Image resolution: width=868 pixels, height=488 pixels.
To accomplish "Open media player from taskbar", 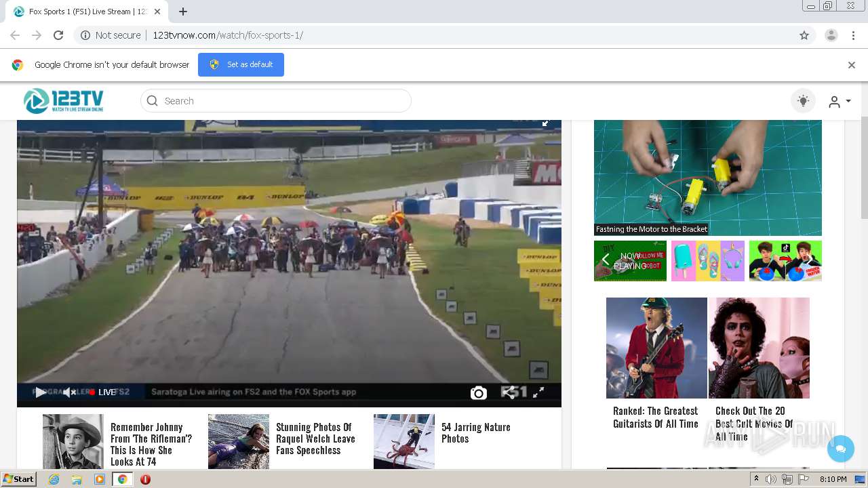I will 100,479.
